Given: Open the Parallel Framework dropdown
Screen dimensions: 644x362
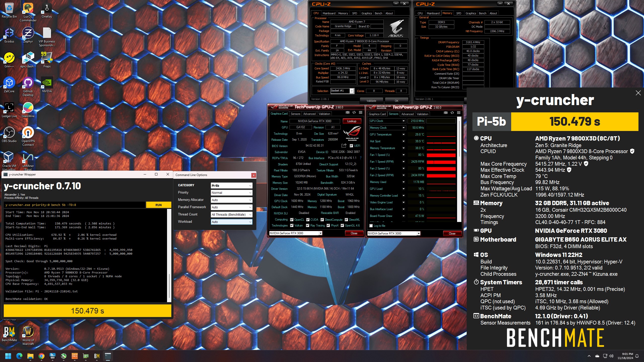Looking at the screenshot, I should (x=231, y=207).
